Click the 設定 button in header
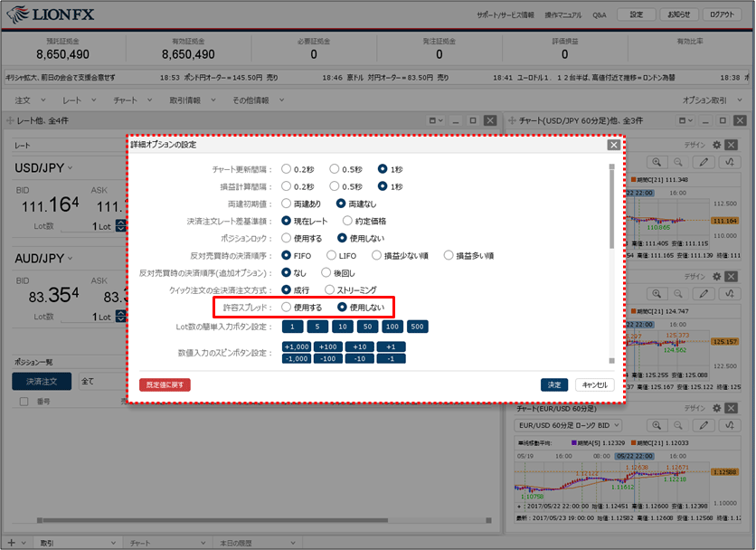The image size is (756, 550). coord(637,14)
